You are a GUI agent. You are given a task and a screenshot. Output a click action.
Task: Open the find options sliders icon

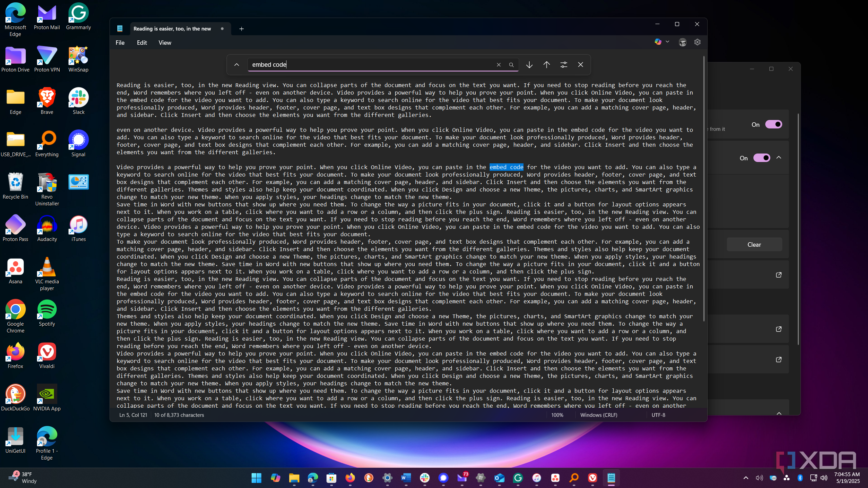[564, 65]
